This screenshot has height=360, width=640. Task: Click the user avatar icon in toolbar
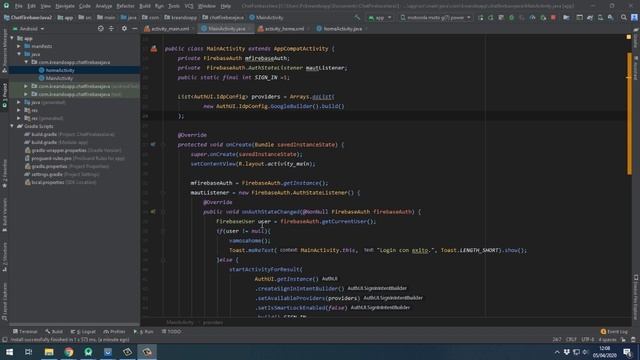point(634,18)
